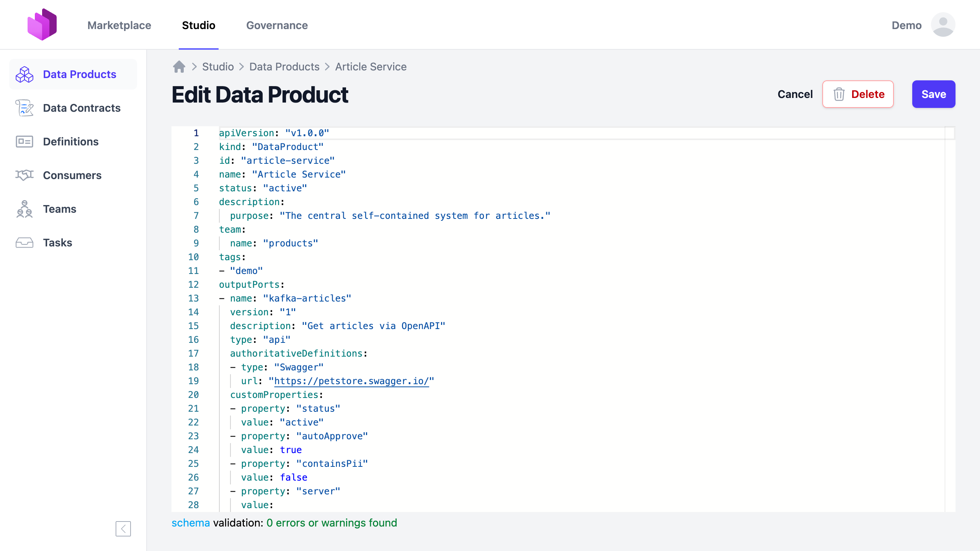Screen dimensions: 980x551
Task: Click the schema validation link
Action: [191, 523]
